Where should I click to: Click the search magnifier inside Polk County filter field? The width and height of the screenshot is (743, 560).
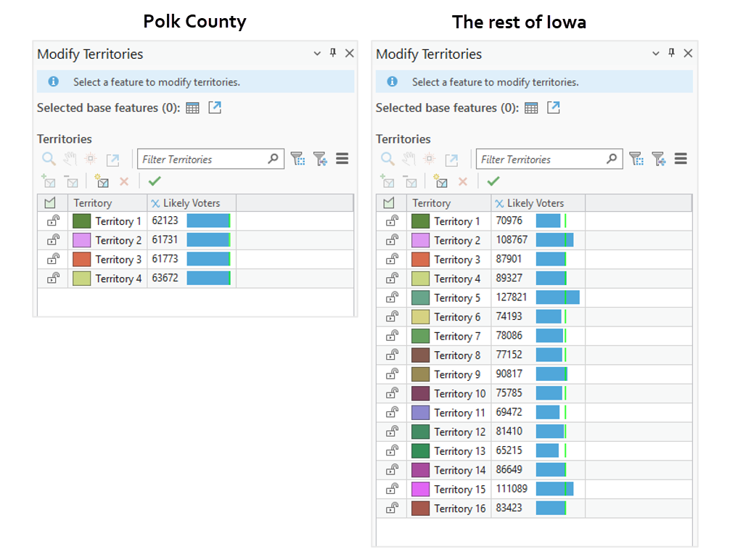pyautogui.click(x=273, y=159)
